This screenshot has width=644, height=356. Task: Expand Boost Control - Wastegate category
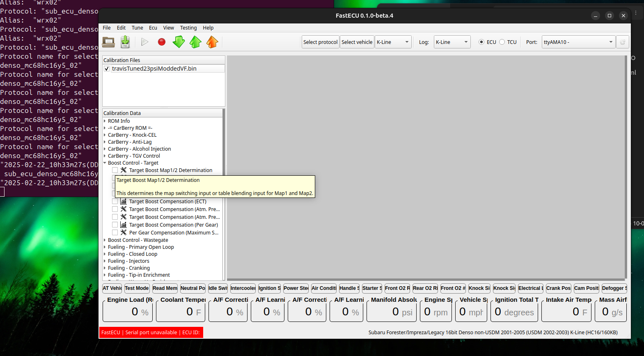point(105,240)
